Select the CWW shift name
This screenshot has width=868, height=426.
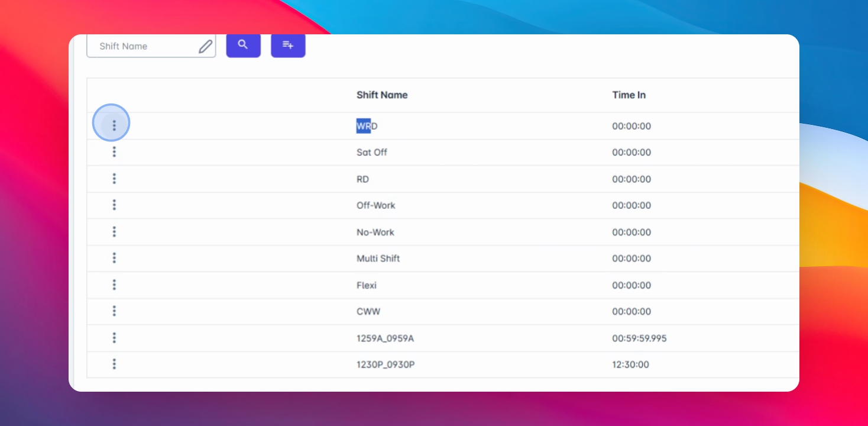pyautogui.click(x=368, y=311)
